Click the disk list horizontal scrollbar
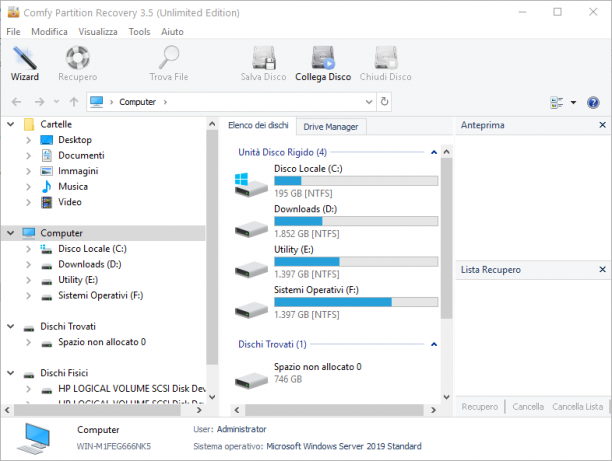Viewport: 612px width, 461px height. tap(334, 410)
